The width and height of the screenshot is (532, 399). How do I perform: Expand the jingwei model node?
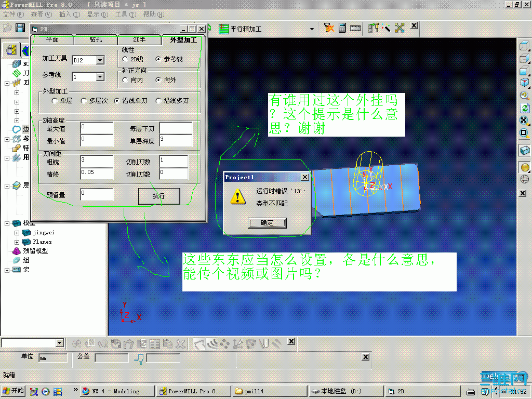pos(17,233)
